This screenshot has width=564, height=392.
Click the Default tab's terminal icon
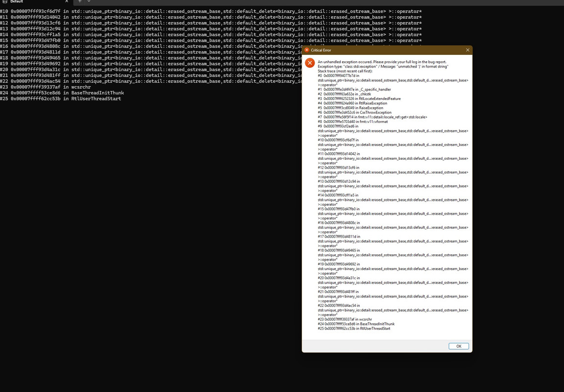(5, 1)
